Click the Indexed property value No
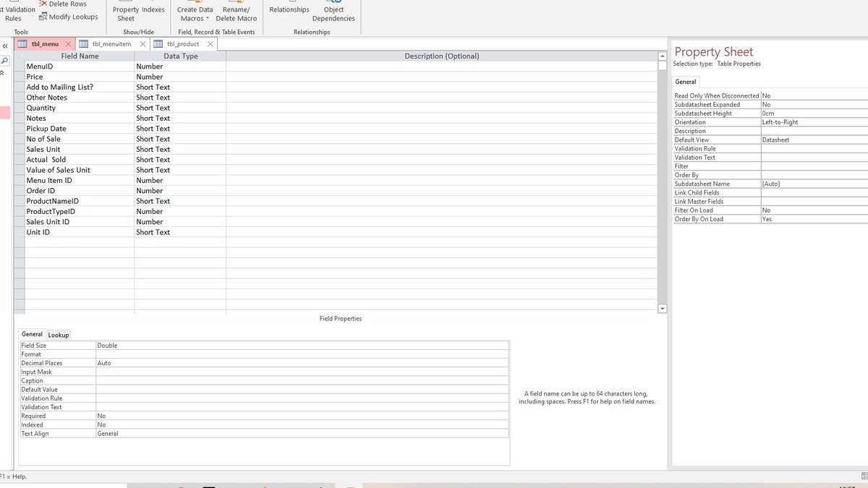 click(302, 424)
